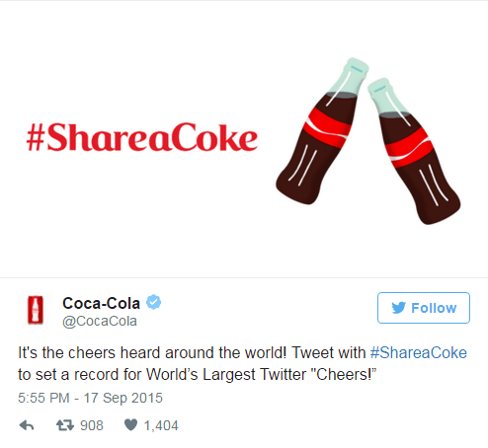Screen dimensions: 488x448
Task: Open the @CocaCola handle link
Action: (x=100, y=321)
